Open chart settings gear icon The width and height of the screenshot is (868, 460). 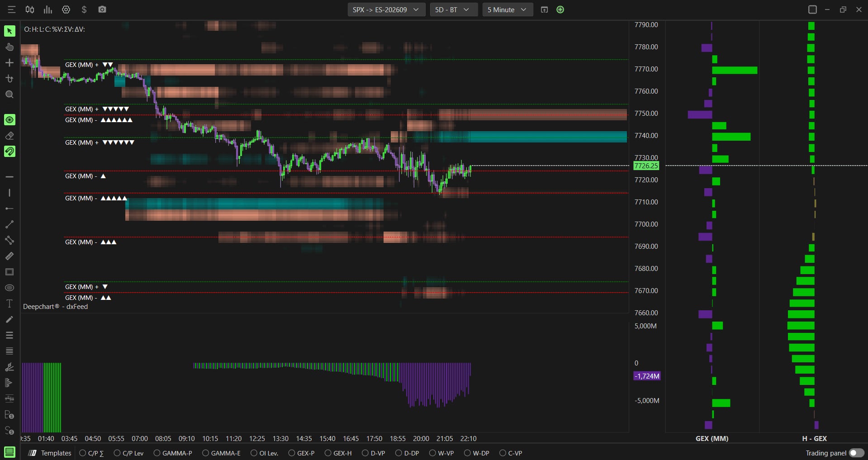tap(66, 9)
